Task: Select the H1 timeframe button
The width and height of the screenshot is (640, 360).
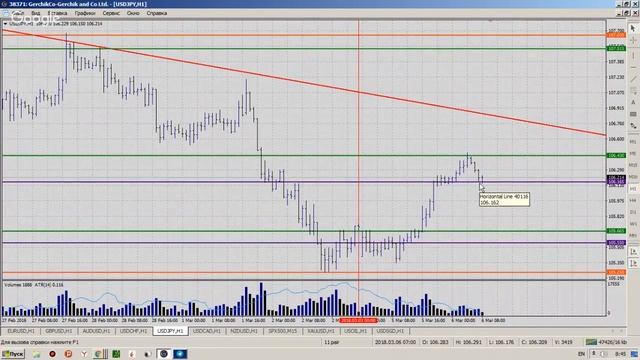Action: coord(633,189)
